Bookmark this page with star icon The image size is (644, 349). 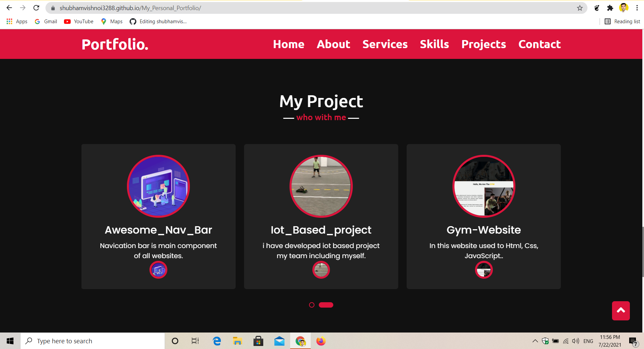[580, 8]
